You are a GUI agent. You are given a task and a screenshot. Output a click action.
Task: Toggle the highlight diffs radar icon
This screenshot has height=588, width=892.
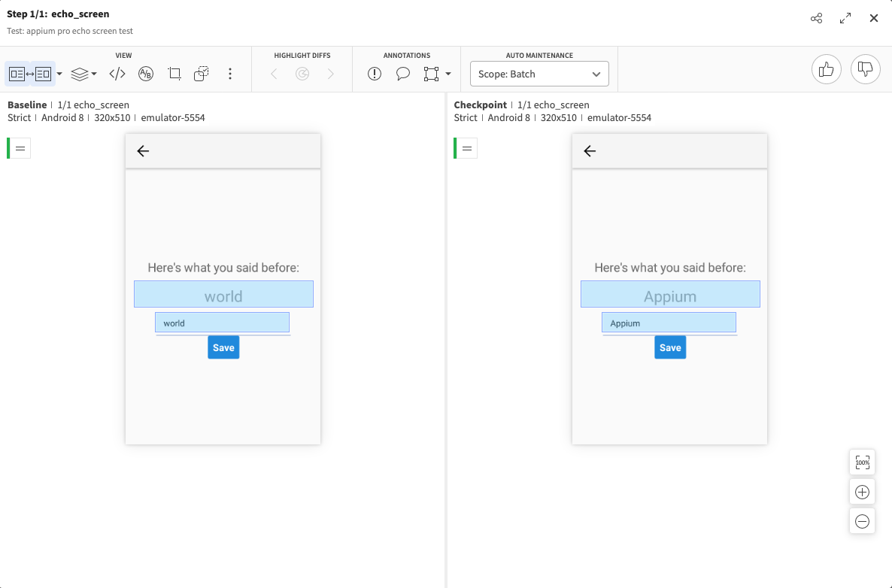[302, 74]
